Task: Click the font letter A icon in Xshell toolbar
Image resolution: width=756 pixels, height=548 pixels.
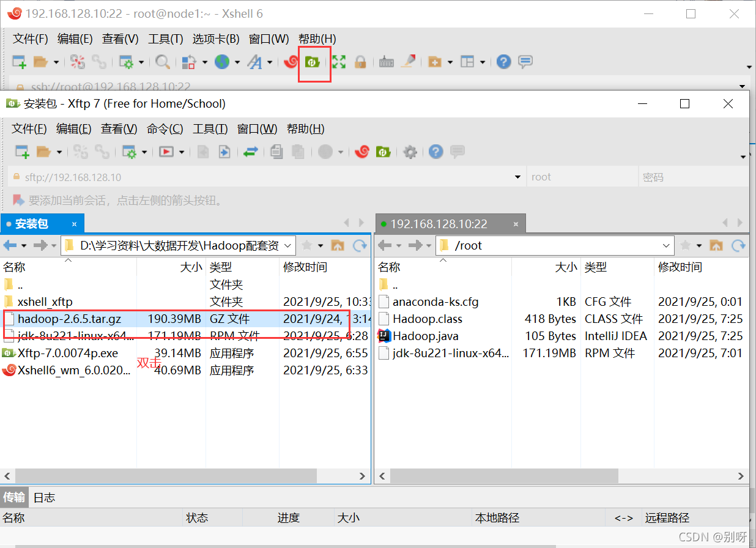Action: coord(254,62)
